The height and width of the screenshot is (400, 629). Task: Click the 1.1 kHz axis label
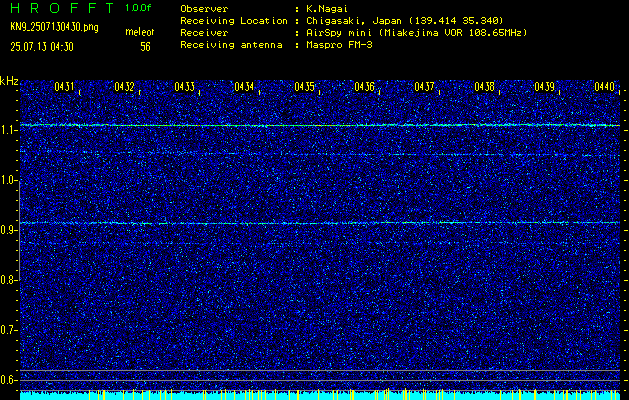coord(7,130)
